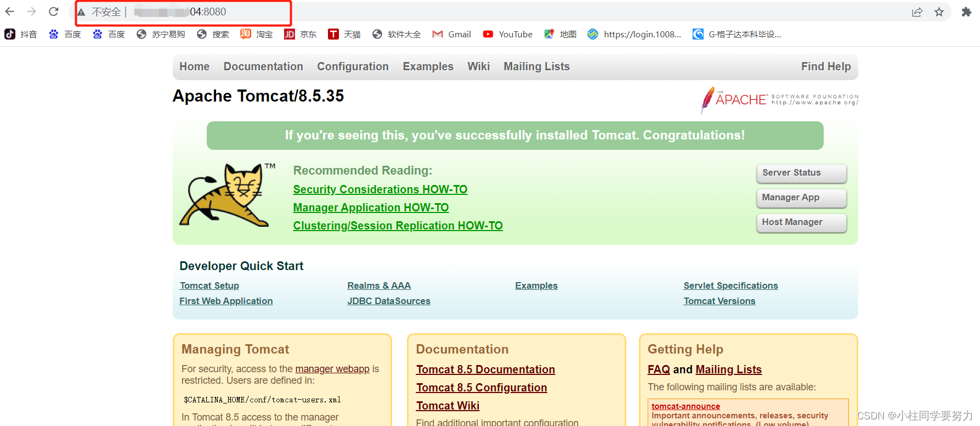Click the Apache Software Foundation logo
This screenshot has height=426, width=980.
pos(779,100)
